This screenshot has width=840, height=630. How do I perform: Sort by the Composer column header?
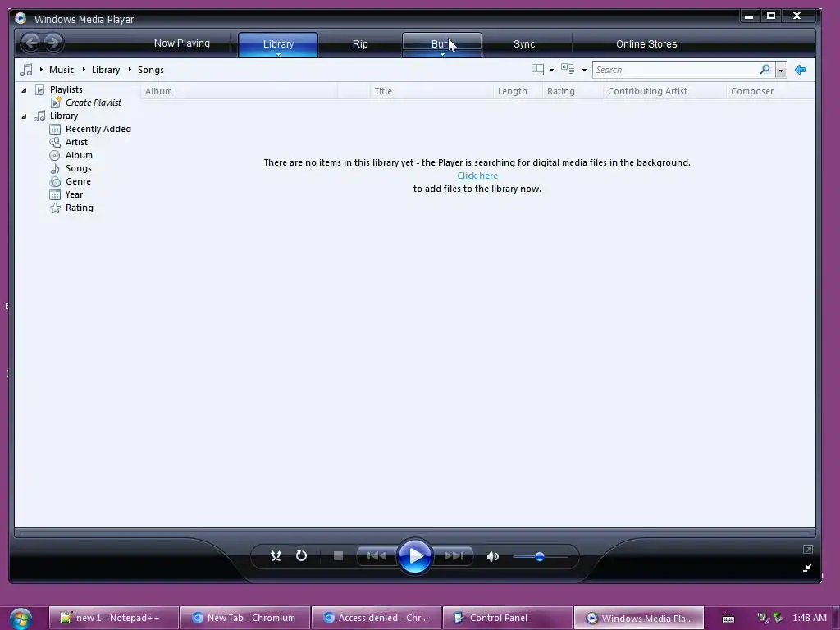pyautogui.click(x=770, y=91)
